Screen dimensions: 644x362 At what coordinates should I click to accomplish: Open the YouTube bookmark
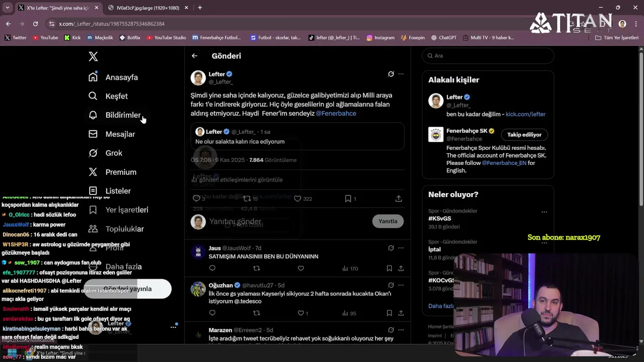(45, 38)
